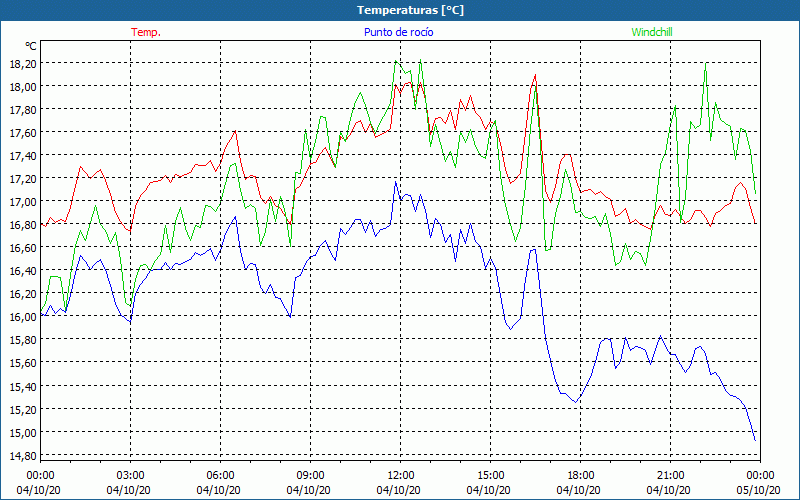
Task: Click the 15:00 time axis label
Action: 490,475
